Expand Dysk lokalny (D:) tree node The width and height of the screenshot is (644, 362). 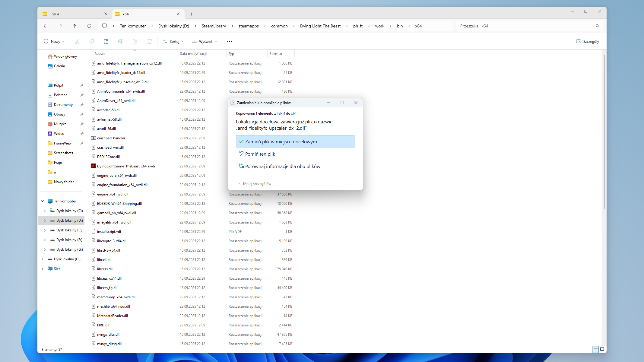click(x=45, y=221)
